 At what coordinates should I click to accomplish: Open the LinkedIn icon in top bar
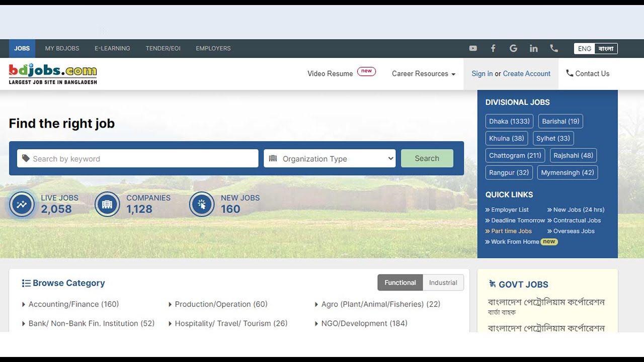coord(534,48)
